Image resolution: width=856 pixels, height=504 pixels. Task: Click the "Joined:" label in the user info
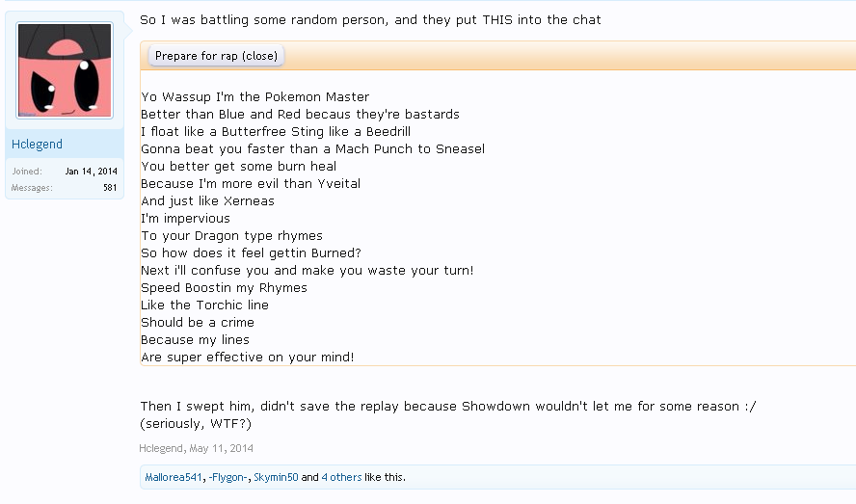click(27, 172)
